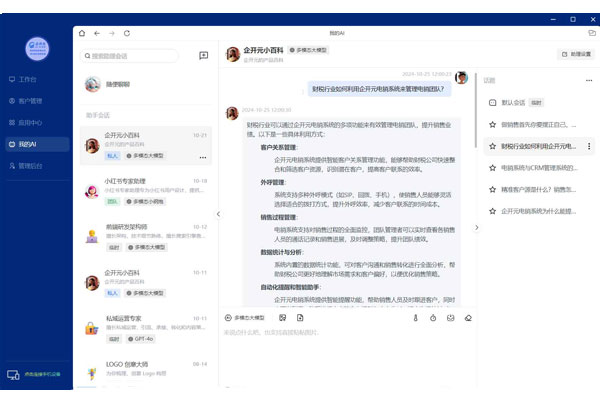Viewport: 600px width, 400px height.
Task: Open the LOGO 创意大师 conversation
Action: pos(146,371)
